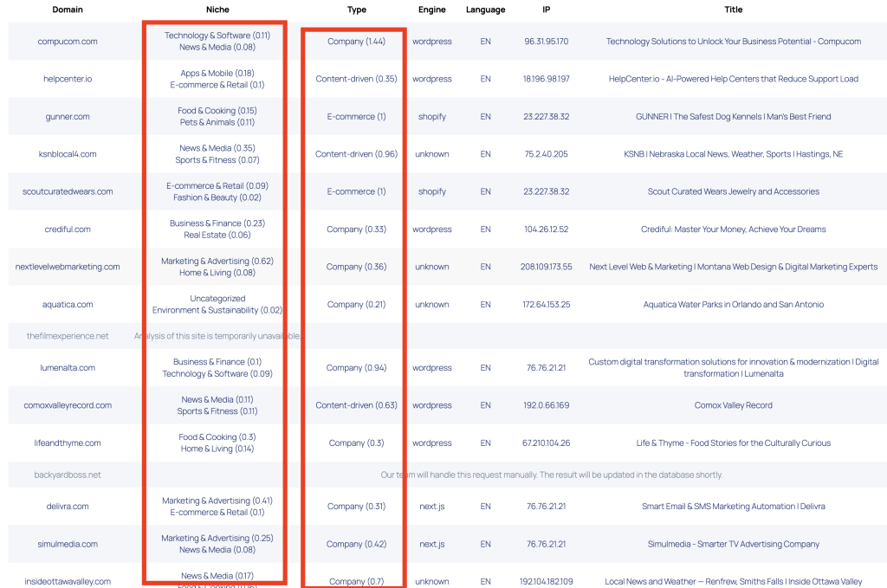
Task: Click the Company (1.44) type cell
Action: [356, 42]
